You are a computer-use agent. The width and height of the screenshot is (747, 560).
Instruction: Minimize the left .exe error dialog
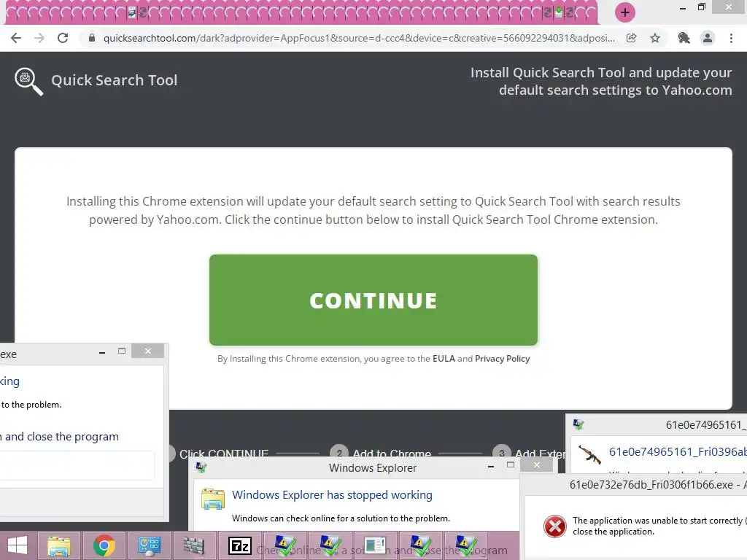pyautogui.click(x=102, y=353)
